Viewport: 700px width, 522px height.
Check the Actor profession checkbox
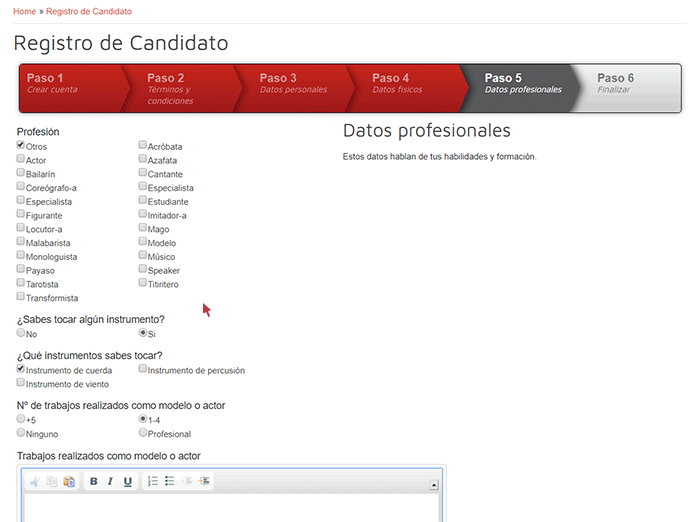[21, 159]
